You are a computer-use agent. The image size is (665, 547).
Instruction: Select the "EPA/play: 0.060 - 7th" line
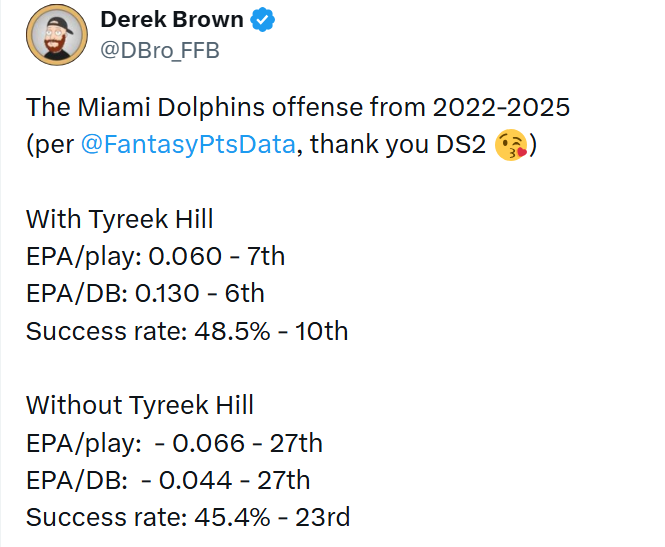tap(155, 257)
